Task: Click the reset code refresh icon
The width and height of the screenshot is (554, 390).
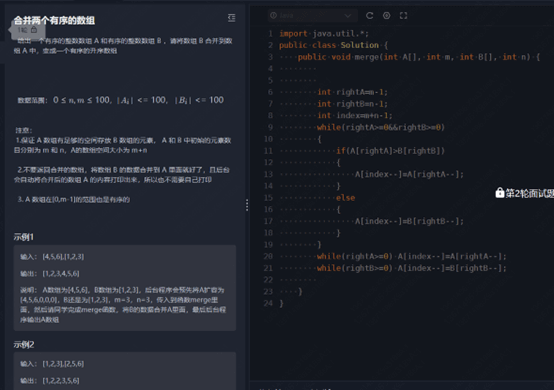Action: (x=370, y=16)
